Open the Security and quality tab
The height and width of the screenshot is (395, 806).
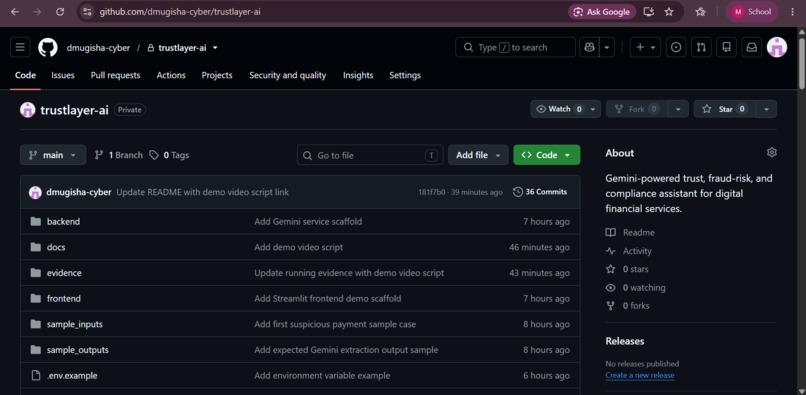(x=287, y=75)
